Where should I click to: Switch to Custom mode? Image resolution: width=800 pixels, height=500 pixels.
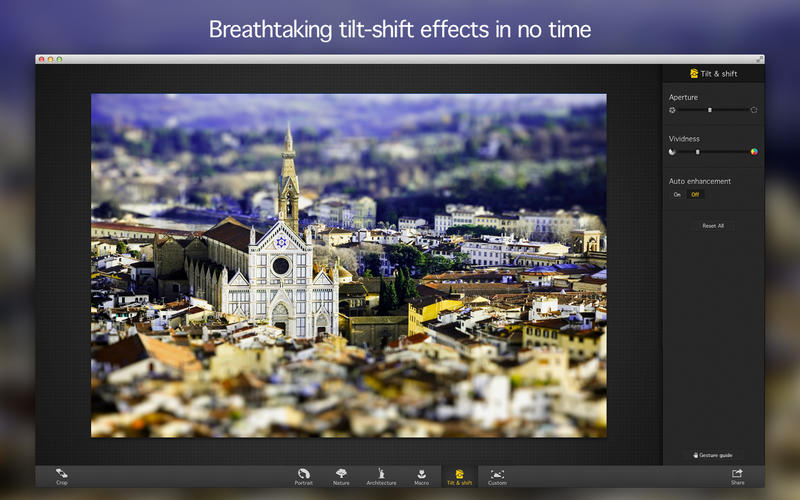[x=497, y=477]
